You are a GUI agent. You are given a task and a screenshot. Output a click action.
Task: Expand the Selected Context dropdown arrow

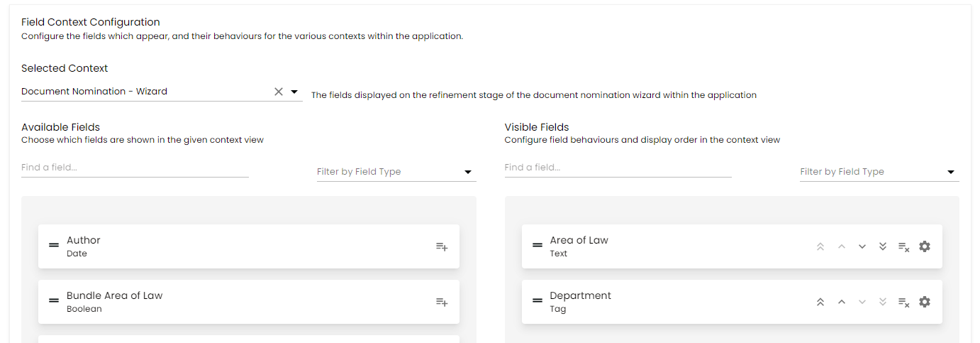coord(294,92)
